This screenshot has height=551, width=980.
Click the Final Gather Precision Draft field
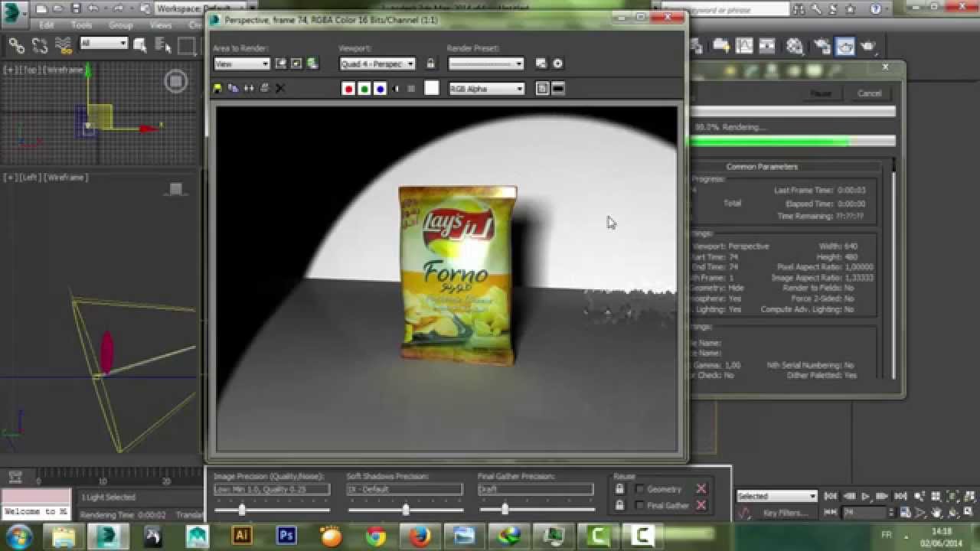click(536, 489)
